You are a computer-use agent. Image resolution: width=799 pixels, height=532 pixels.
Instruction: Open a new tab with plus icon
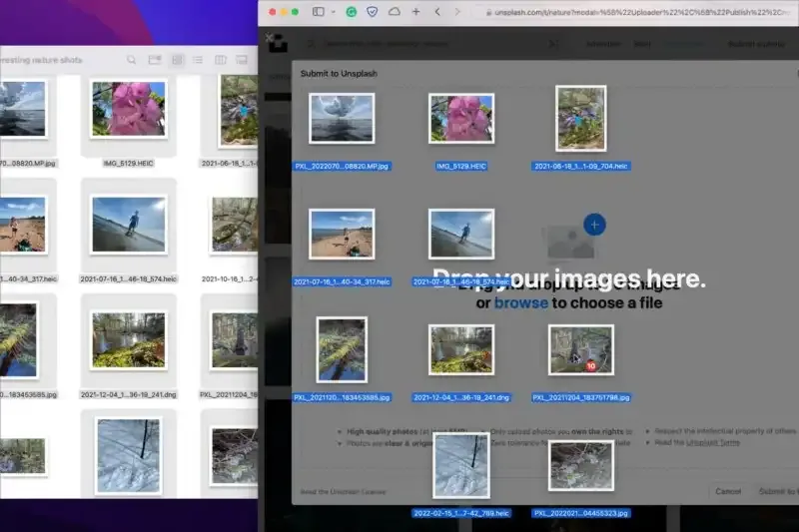click(x=416, y=12)
